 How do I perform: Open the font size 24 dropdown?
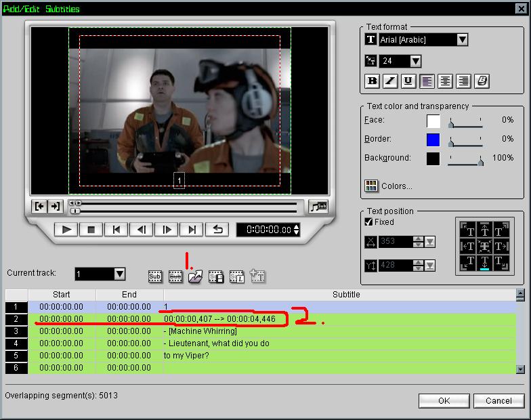[416, 61]
